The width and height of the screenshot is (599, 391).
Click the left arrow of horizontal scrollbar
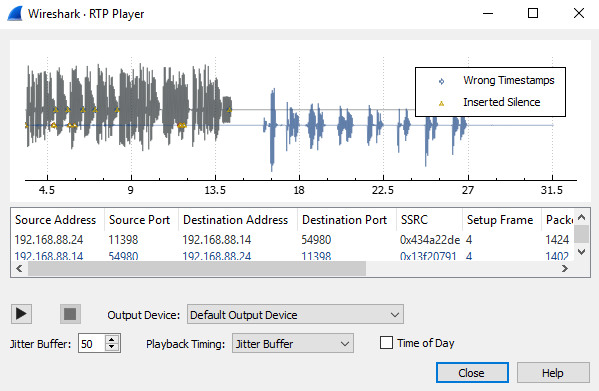click(19, 269)
